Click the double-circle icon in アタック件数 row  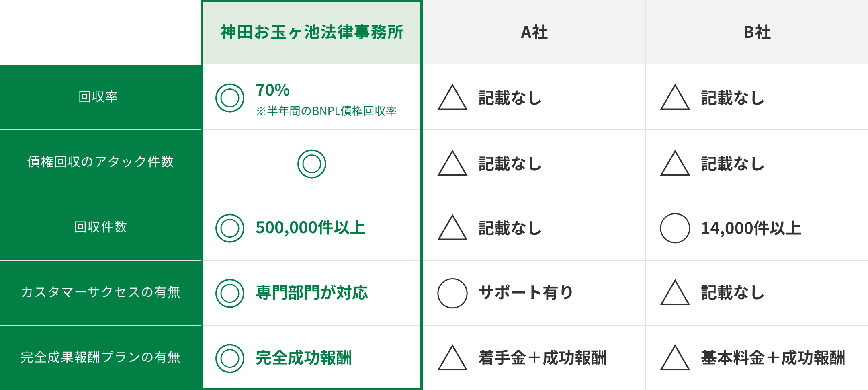[x=312, y=164]
